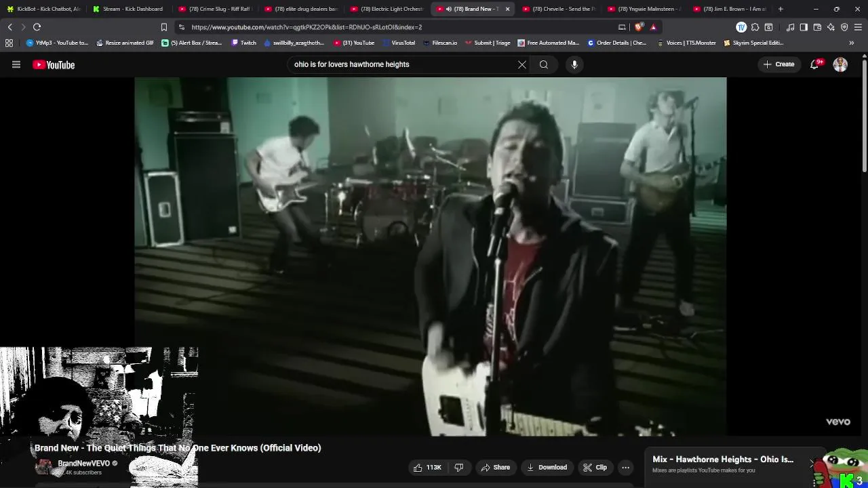Go forward with browser forward arrow

(x=23, y=27)
